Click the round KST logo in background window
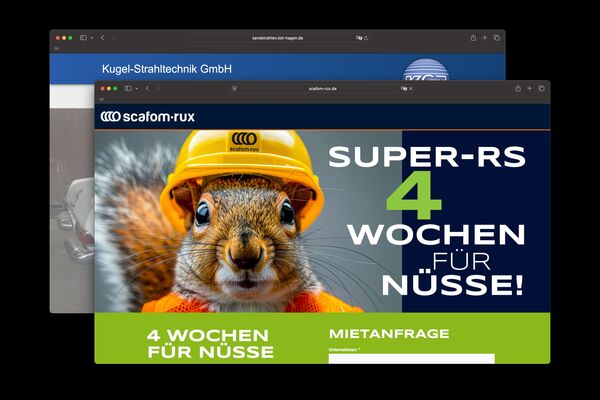Viewport: 600px width, 400px height. coord(426,70)
